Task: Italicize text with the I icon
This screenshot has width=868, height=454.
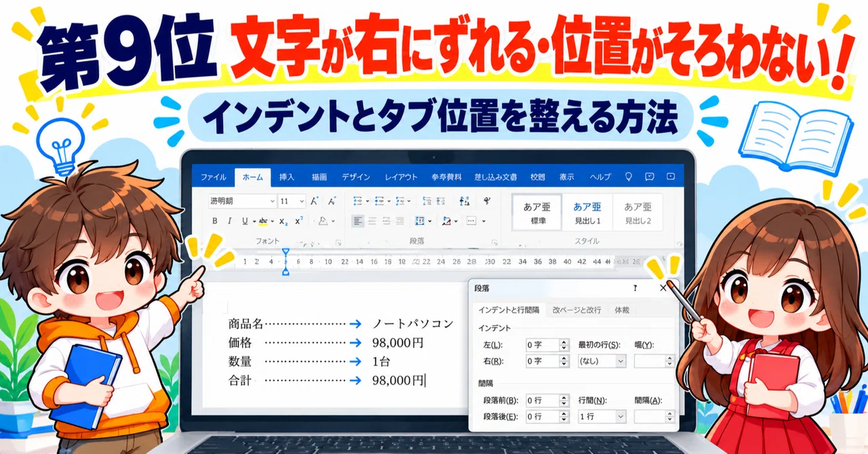Action: pos(231,221)
